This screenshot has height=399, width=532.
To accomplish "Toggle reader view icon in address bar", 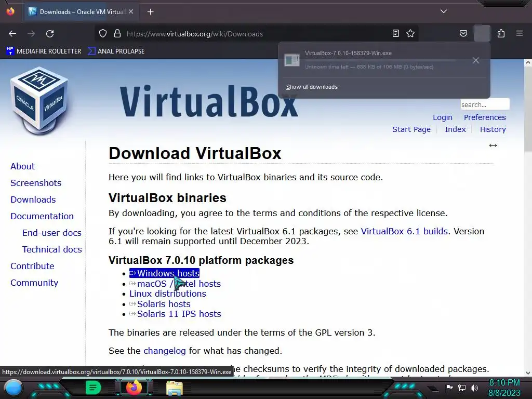I will 395,34.
